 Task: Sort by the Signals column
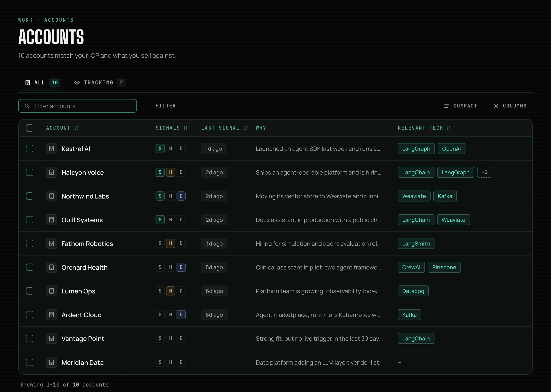pyautogui.click(x=172, y=128)
